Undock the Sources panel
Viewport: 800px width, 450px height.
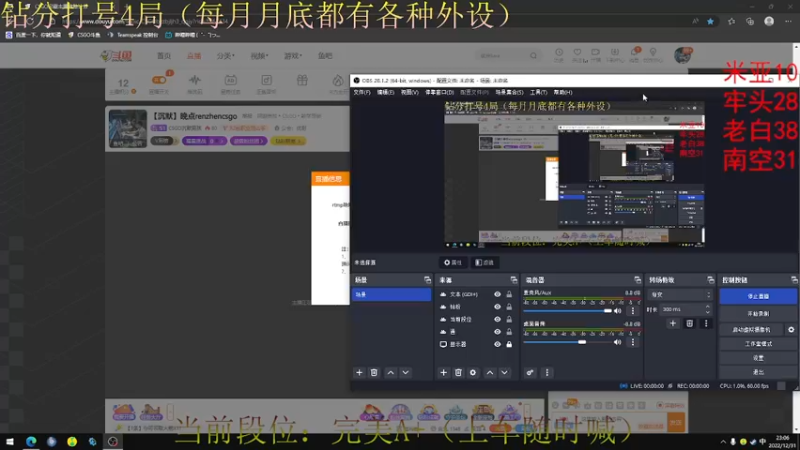point(514,280)
